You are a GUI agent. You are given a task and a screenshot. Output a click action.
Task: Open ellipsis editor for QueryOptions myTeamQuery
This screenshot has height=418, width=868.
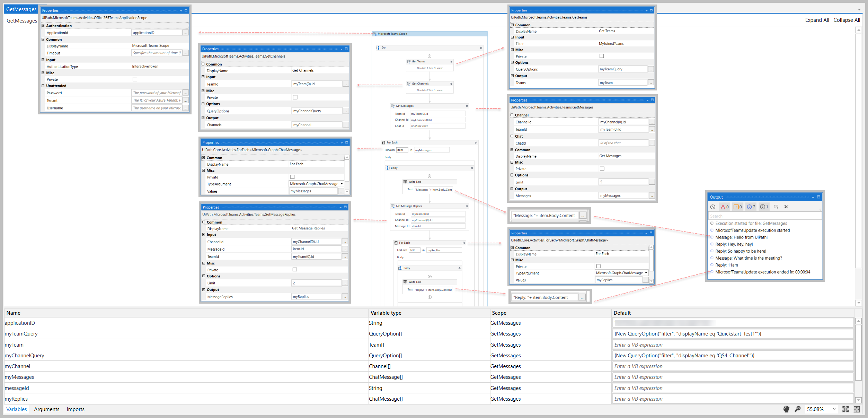pos(651,69)
